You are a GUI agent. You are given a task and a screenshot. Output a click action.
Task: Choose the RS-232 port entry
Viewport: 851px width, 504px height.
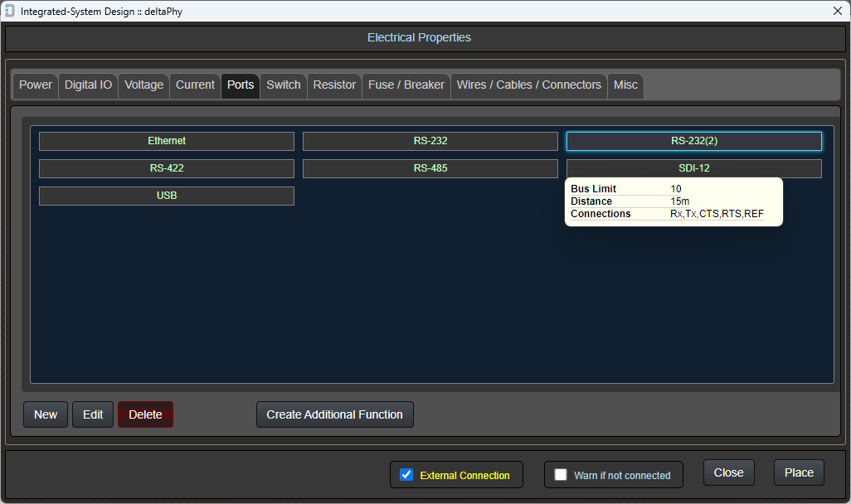pos(430,141)
